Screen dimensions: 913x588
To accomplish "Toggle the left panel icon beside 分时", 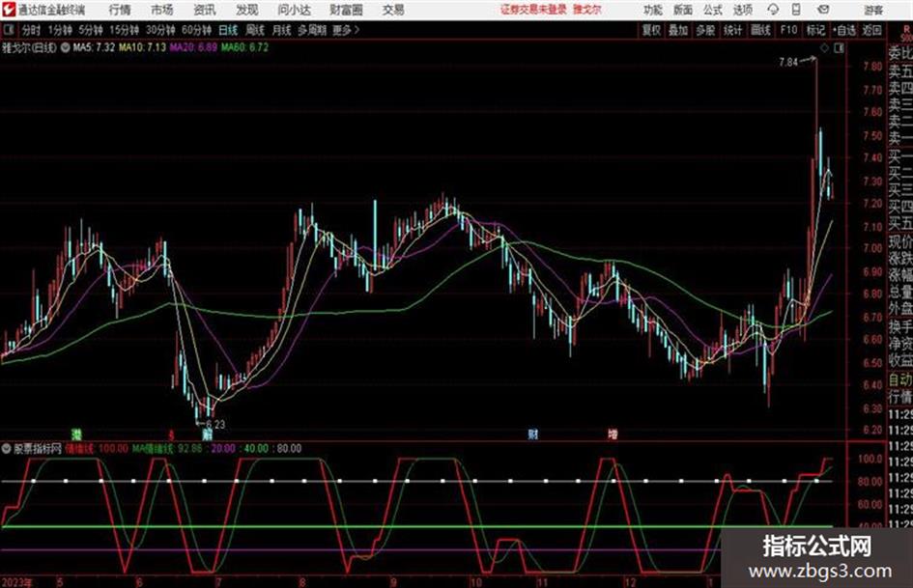I will 8,30.
